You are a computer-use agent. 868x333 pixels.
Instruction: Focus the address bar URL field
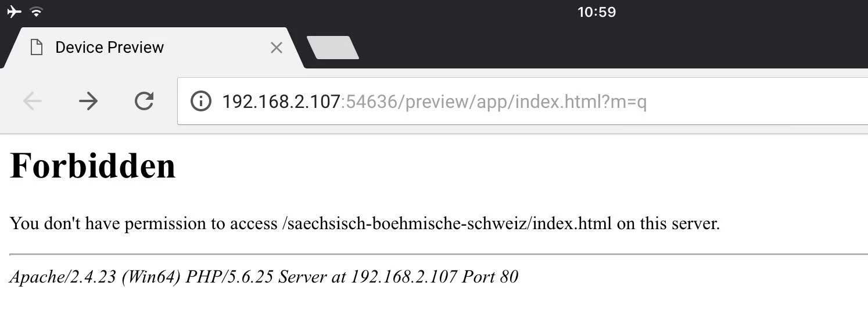pyautogui.click(x=523, y=102)
